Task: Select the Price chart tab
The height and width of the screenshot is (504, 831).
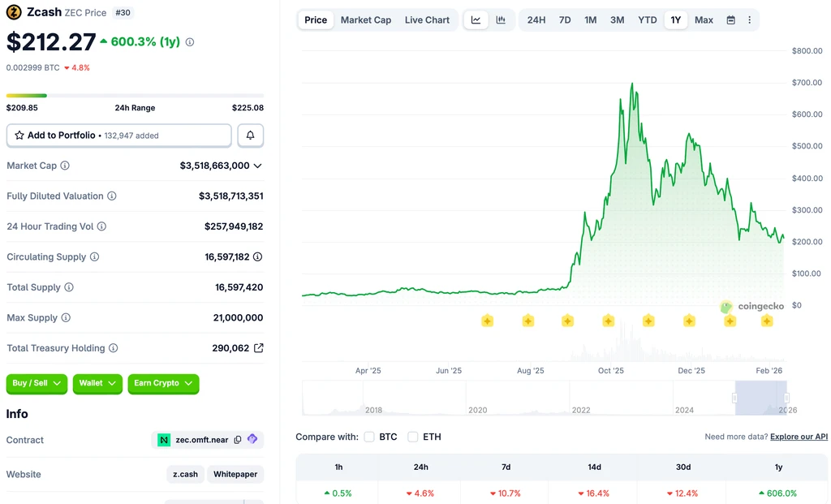Action: [x=316, y=20]
